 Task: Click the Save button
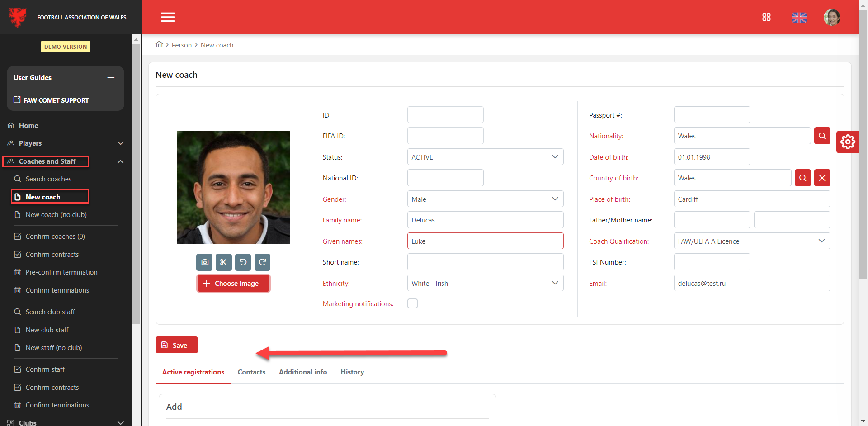click(x=177, y=345)
